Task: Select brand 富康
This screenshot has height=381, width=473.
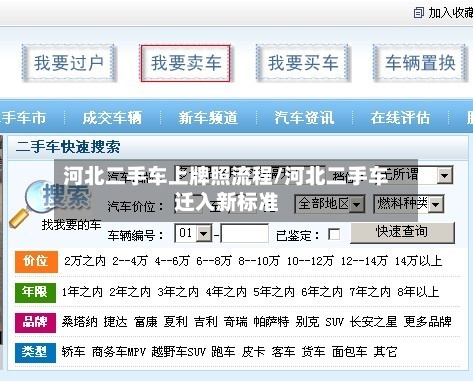Action: coord(145,322)
